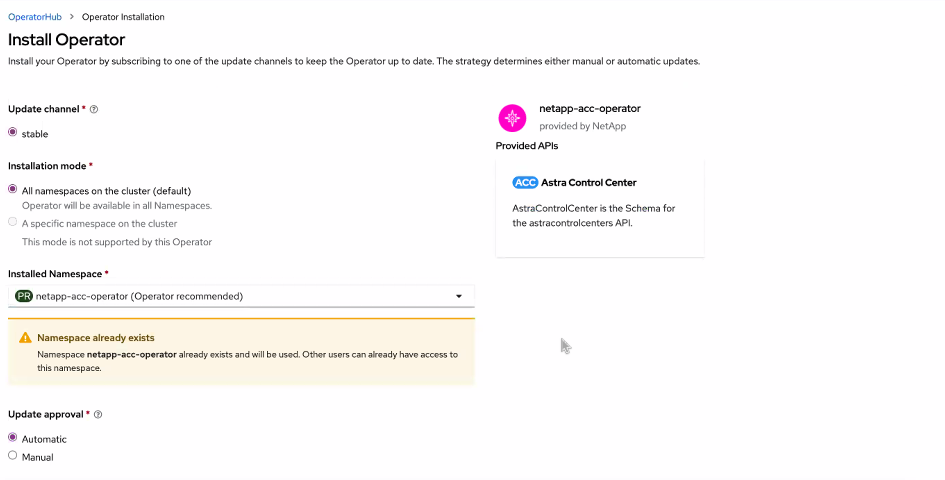
Task: Choose Automatic update approval
Action: pyautogui.click(x=13, y=438)
